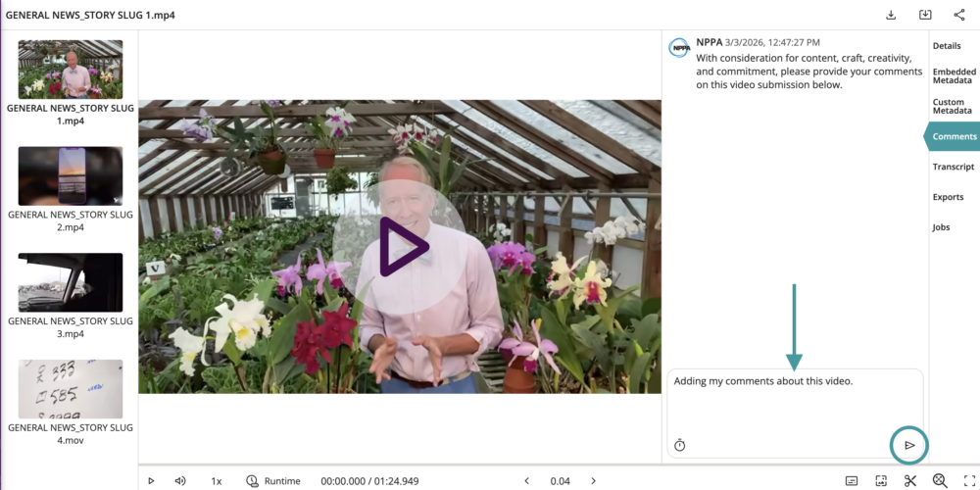This screenshot has width=980, height=490.
Task: Open the Transcript tab
Action: 953,167
